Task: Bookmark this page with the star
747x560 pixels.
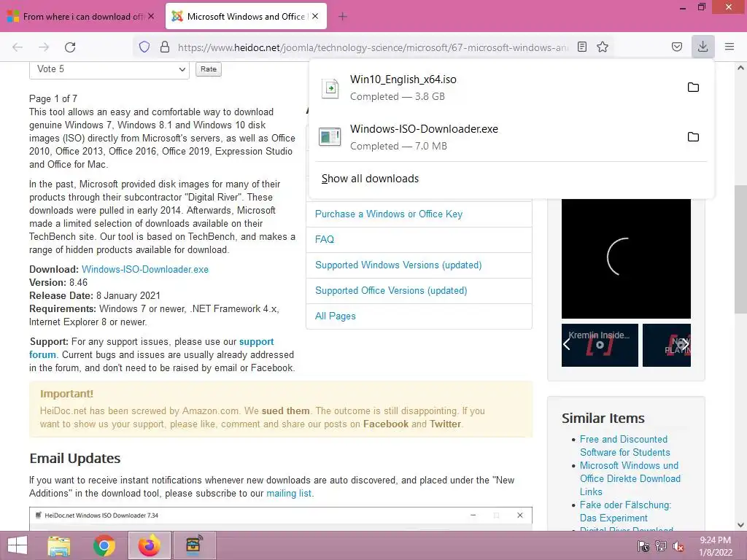Action: pos(602,47)
